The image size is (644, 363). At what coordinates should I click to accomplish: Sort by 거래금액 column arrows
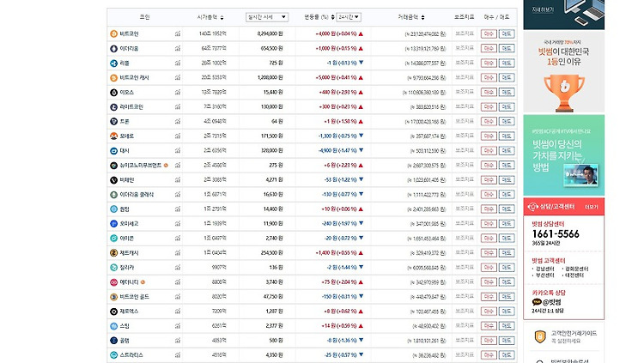pyautogui.click(x=422, y=17)
